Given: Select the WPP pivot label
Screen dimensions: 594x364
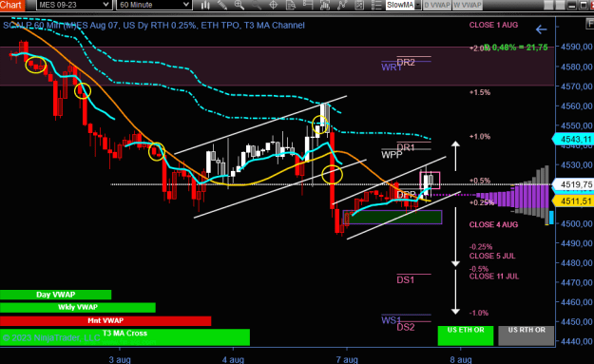Looking at the screenshot, I should pyautogui.click(x=392, y=155).
